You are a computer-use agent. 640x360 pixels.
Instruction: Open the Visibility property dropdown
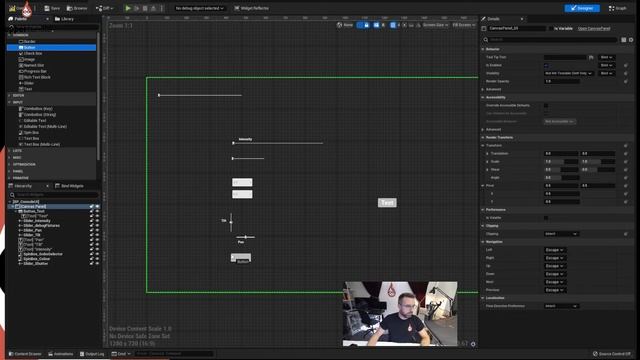click(568, 73)
